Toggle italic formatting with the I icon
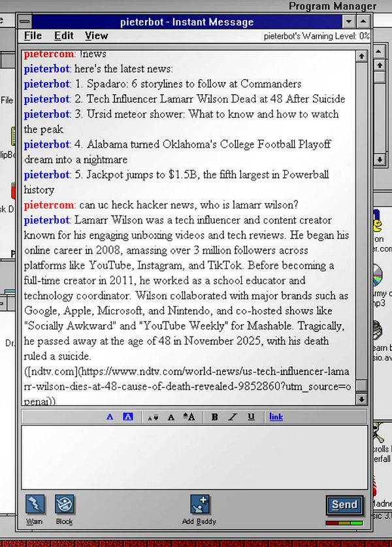 point(233,417)
